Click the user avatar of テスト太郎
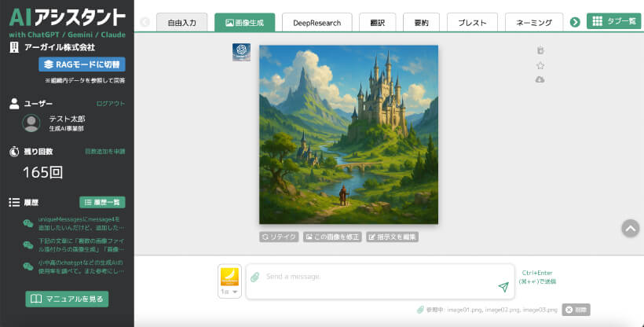The width and height of the screenshot is (644, 327). [x=31, y=123]
